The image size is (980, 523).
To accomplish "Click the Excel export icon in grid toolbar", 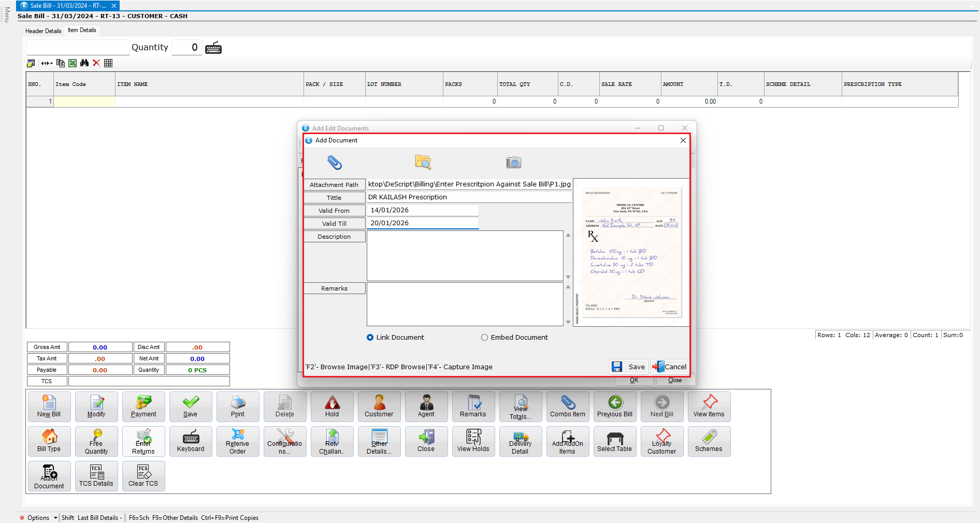I will (x=73, y=63).
